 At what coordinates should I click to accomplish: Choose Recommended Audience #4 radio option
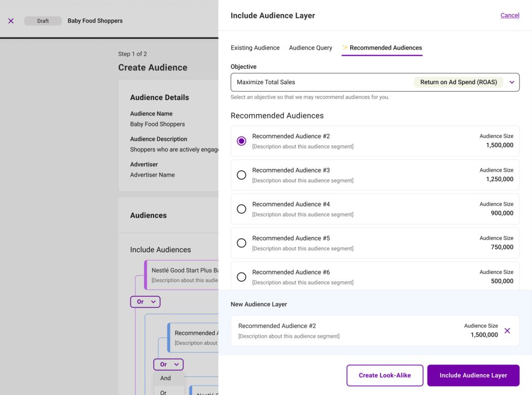coord(241,209)
